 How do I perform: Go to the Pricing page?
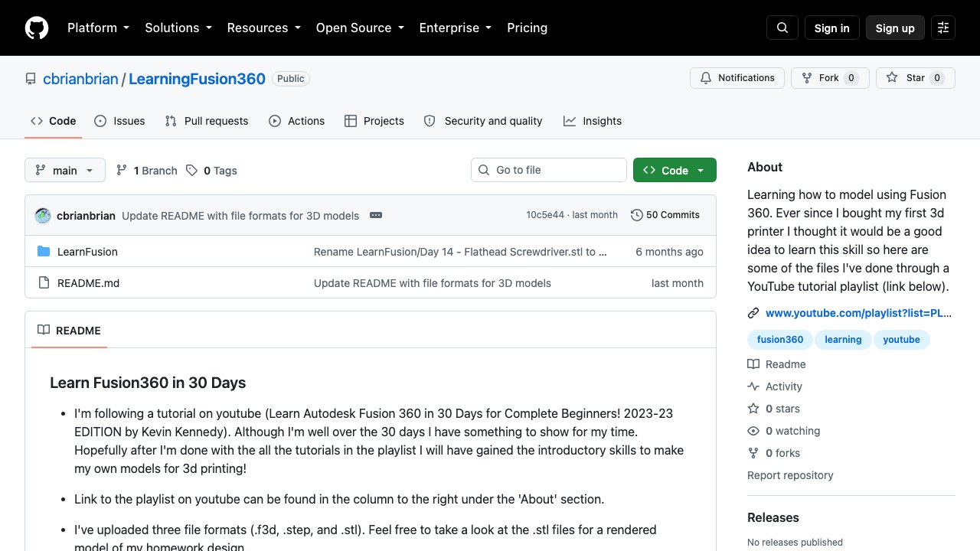coord(528,28)
